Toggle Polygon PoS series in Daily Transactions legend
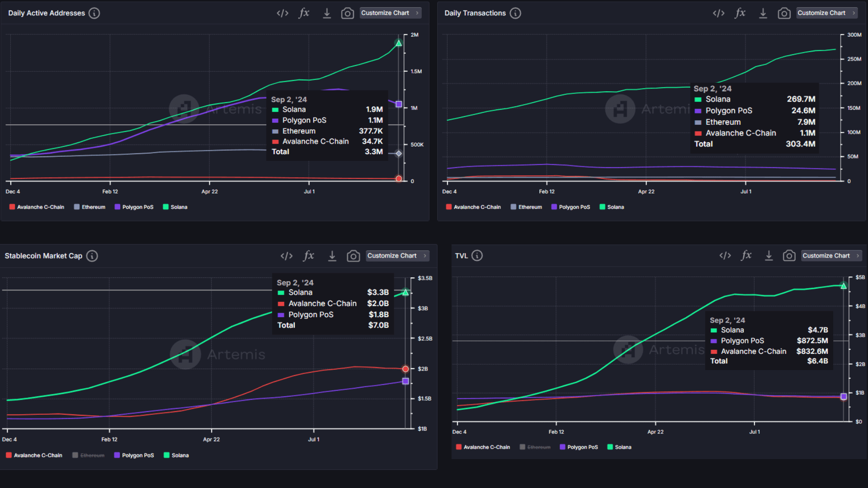868x488 pixels. point(571,207)
